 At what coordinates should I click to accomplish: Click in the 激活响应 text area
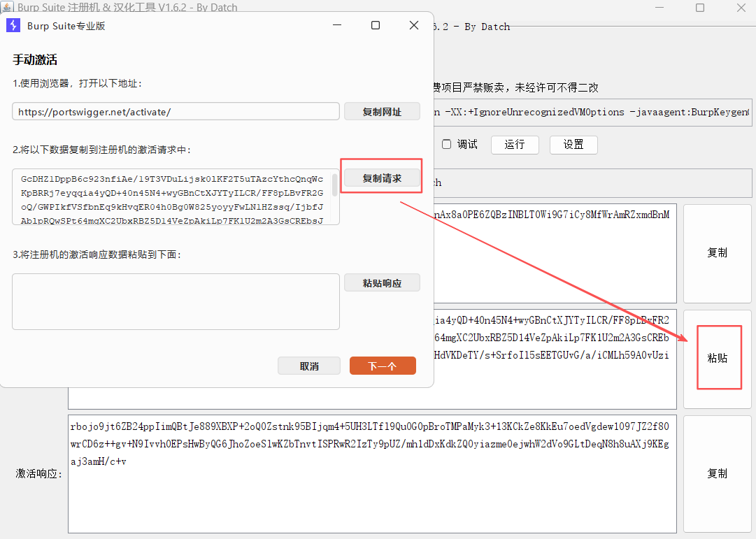(x=372, y=475)
